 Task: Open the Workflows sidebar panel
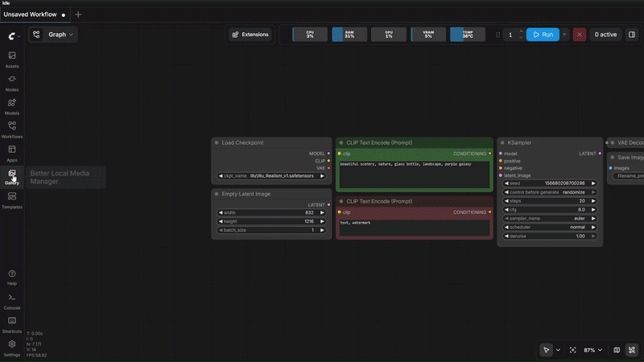pyautogui.click(x=12, y=130)
